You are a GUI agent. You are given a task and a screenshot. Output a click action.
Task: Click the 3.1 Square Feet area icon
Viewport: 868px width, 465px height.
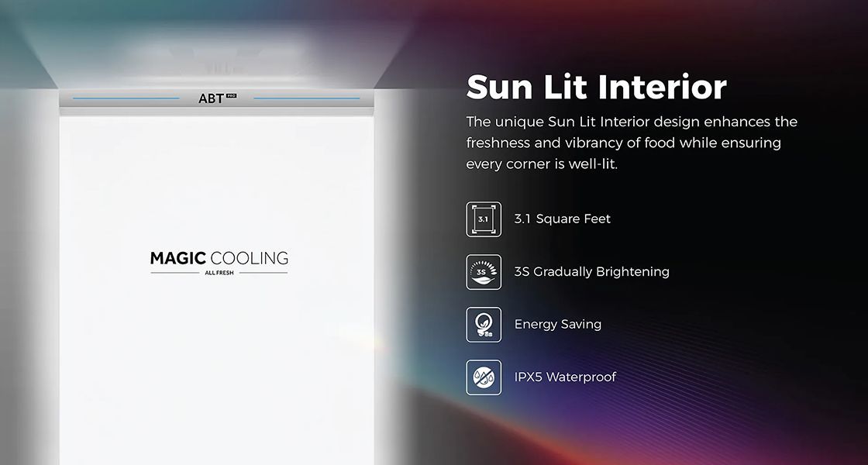tap(484, 219)
